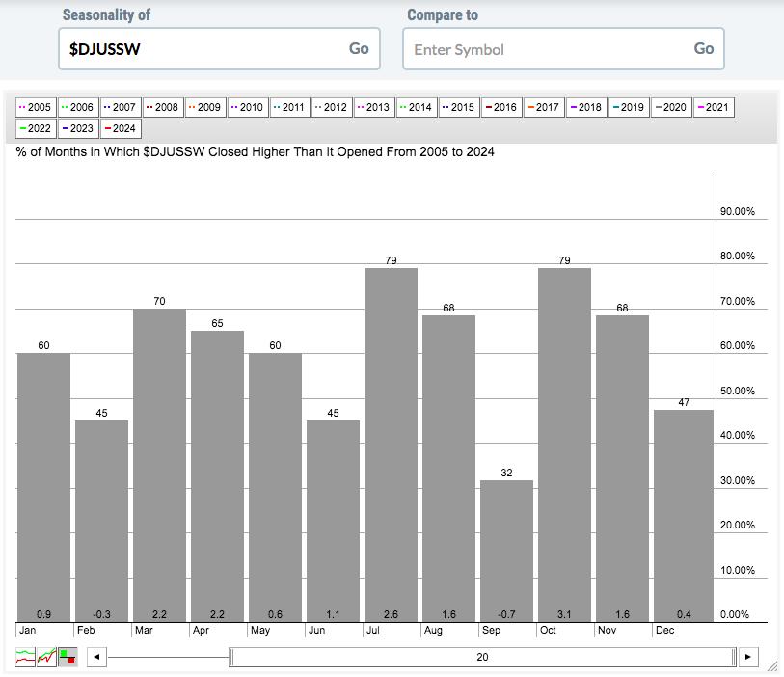Click the October bar in the chart
The image size is (784, 677).
point(564,444)
